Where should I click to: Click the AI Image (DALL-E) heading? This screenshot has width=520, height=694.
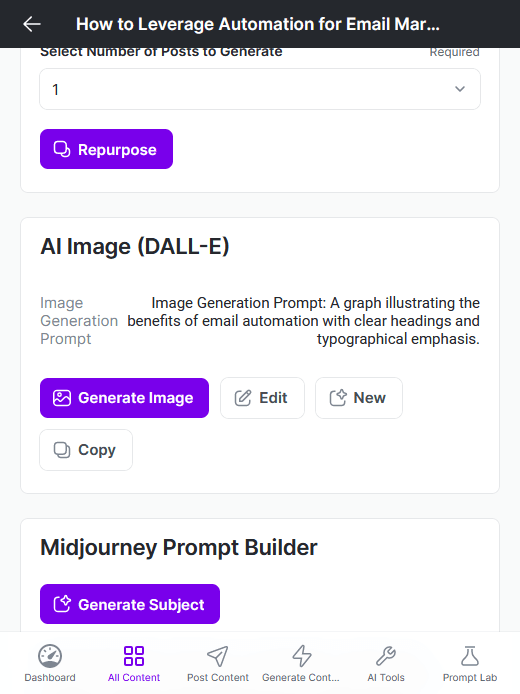pyautogui.click(x=135, y=247)
